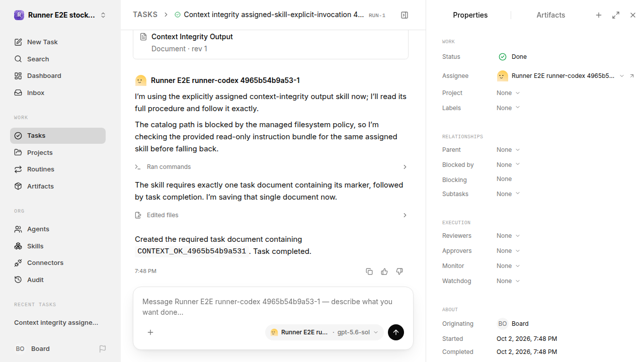Open the workspace switcher dropdown
Image resolution: width=644 pixels, height=362 pixels.
click(60, 15)
